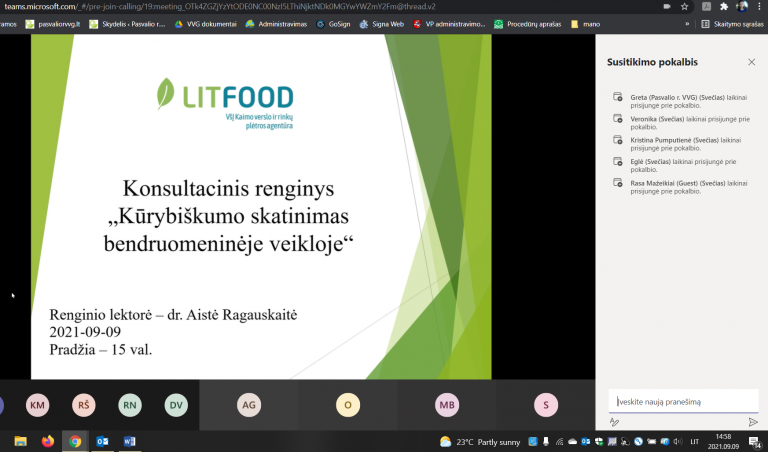Open the 'mano' bookmarks folder
The width and height of the screenshot is (768, 452).
click(585, 24)
